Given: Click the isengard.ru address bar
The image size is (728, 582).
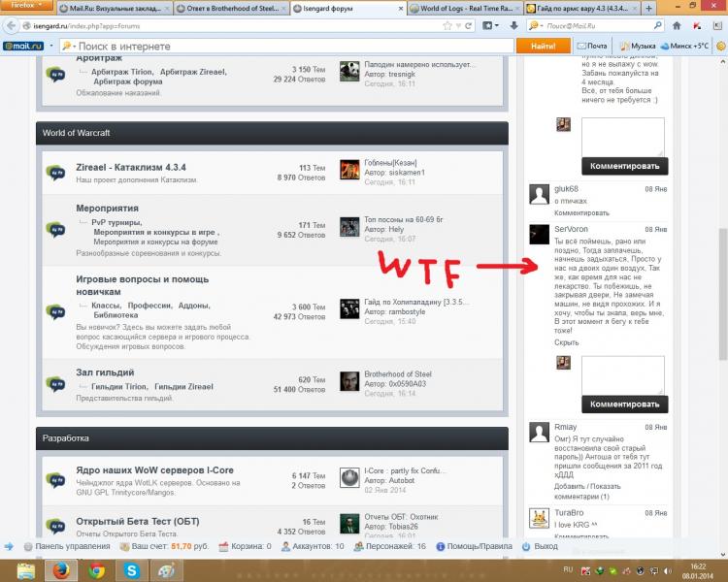Looking at the screenshot, I should tap(232, 26).
